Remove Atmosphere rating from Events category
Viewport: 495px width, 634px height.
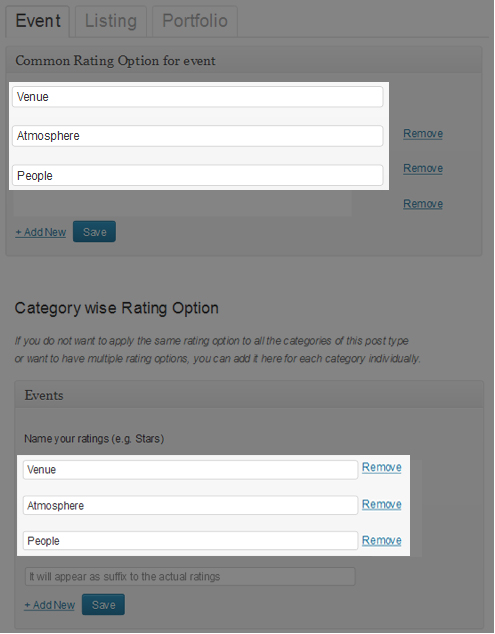click(381, 505)
